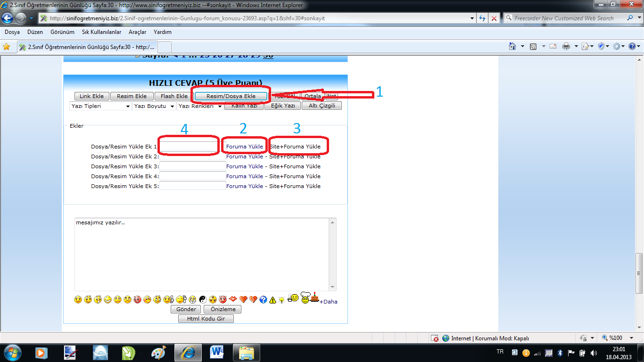Click the Resim/Dosya Ekle button
This screenshot has height=362, width=644.
[231, 96]
